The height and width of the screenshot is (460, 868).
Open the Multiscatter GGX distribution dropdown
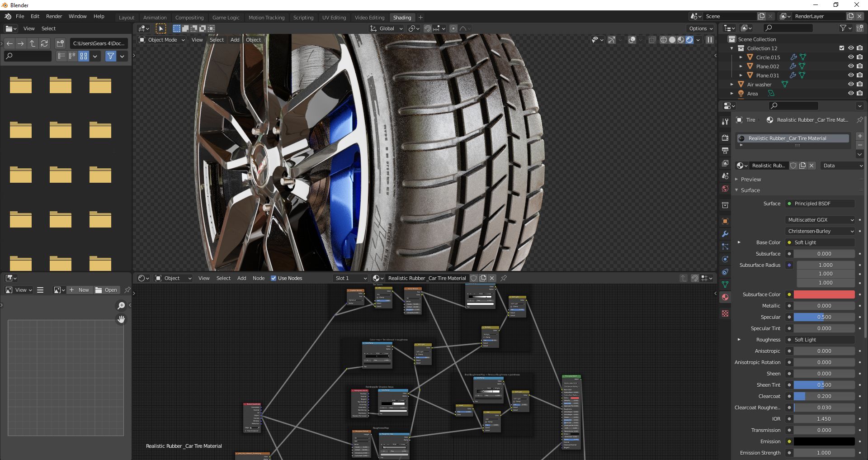[x=820, y=220]
